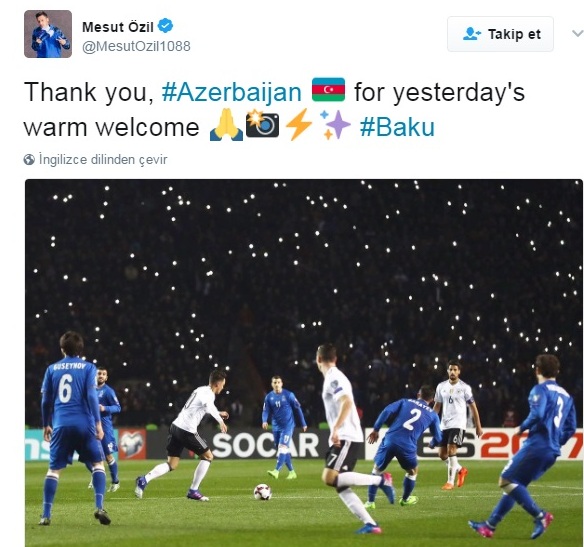Viewport: 584px width, 547px height.
Task: Click the add-person icon in the follow button
Action: pos(472,34)
